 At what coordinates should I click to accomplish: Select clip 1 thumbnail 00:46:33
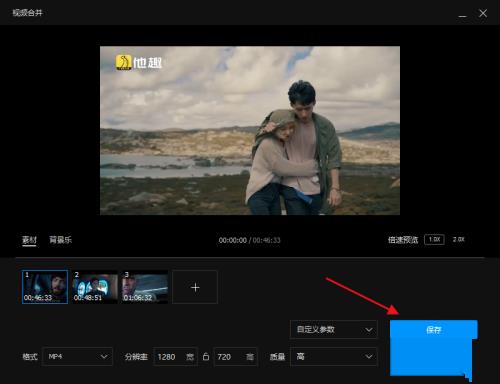[45, 287]
